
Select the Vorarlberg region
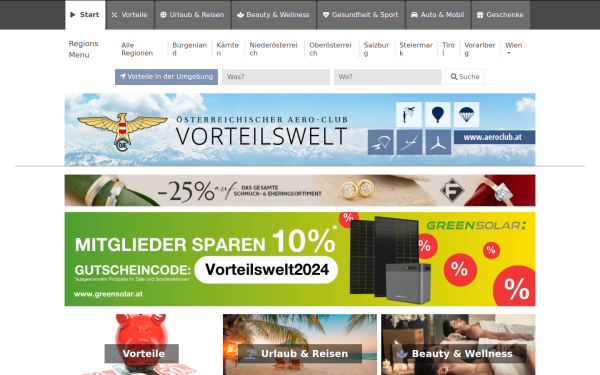(x=479, y=49)
